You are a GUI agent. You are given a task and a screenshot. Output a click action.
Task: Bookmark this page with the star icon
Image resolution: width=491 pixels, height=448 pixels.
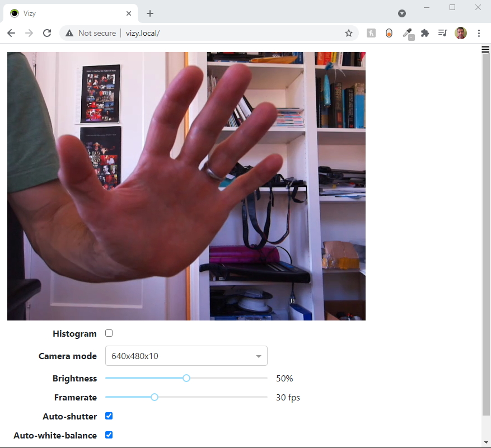tap(349, 33)
